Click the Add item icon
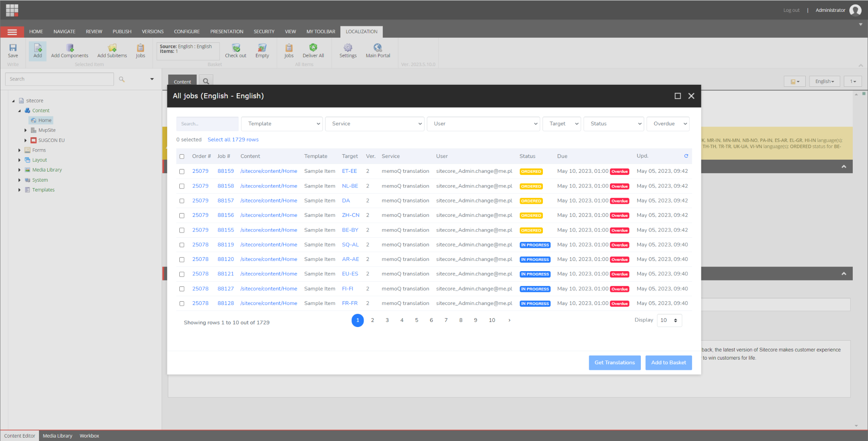Viewport: 868px width, 441px height. [38, 48]
